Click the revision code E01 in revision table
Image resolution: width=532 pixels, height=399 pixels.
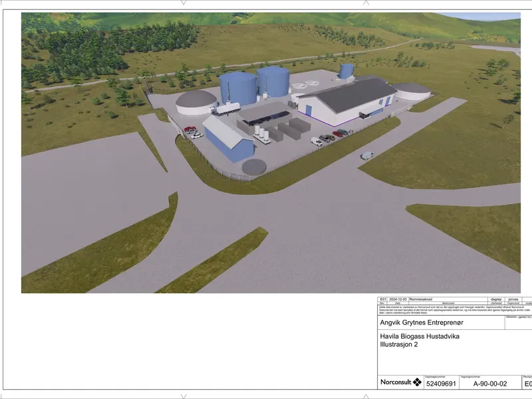coord(383,300)
